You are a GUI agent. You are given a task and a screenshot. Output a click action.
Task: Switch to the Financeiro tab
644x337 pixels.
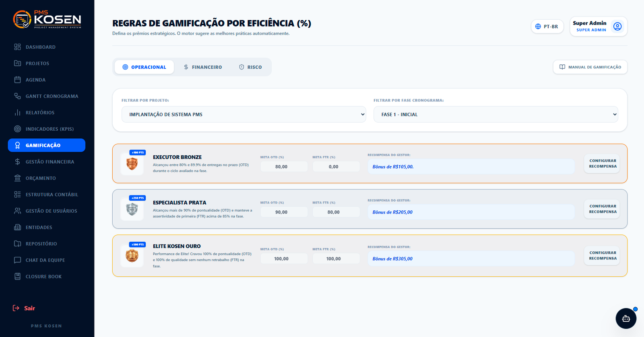[x=202, y=67]
